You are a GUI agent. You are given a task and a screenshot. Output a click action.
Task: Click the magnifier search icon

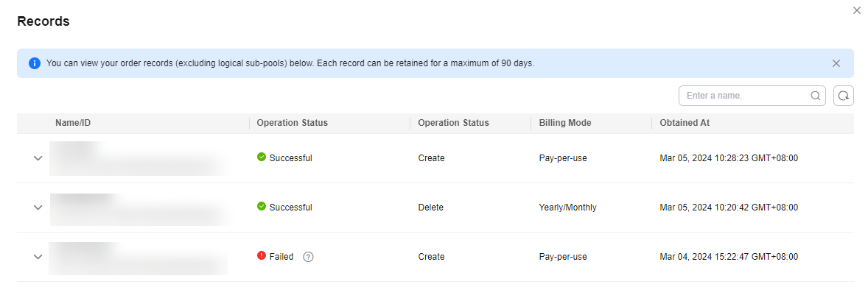coord(815,96)
